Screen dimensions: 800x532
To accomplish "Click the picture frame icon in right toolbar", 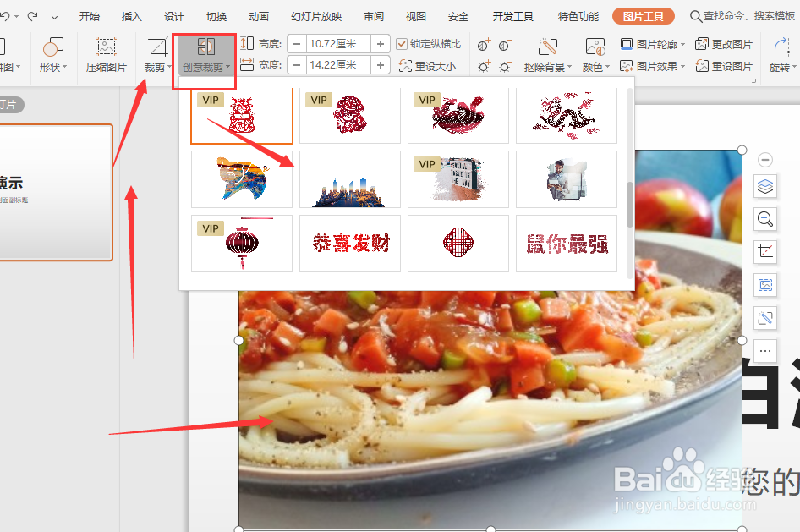I will coord(764,285).
